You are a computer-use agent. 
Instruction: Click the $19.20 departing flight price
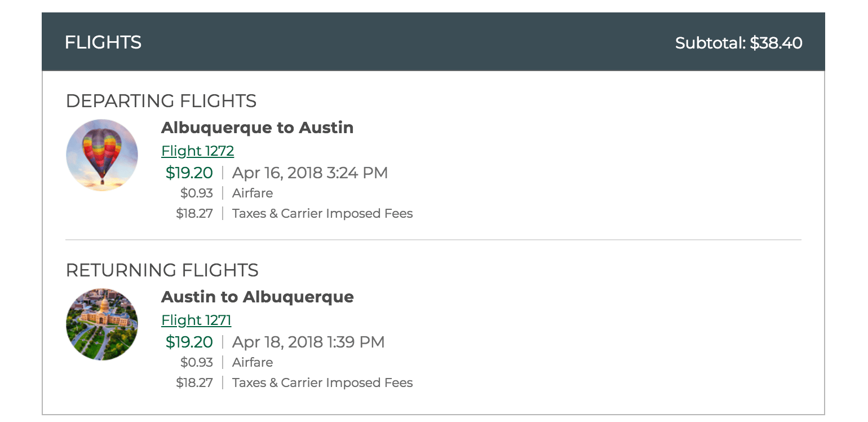click(189, 173)
